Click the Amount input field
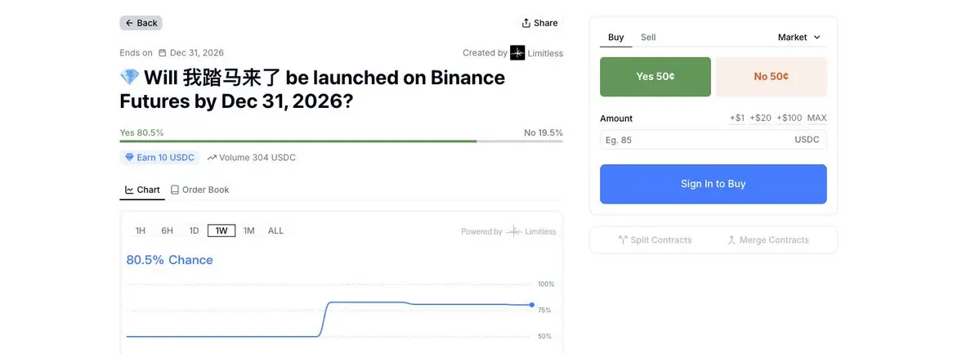This screenshot has height=354, width=980. pos(695,140)
